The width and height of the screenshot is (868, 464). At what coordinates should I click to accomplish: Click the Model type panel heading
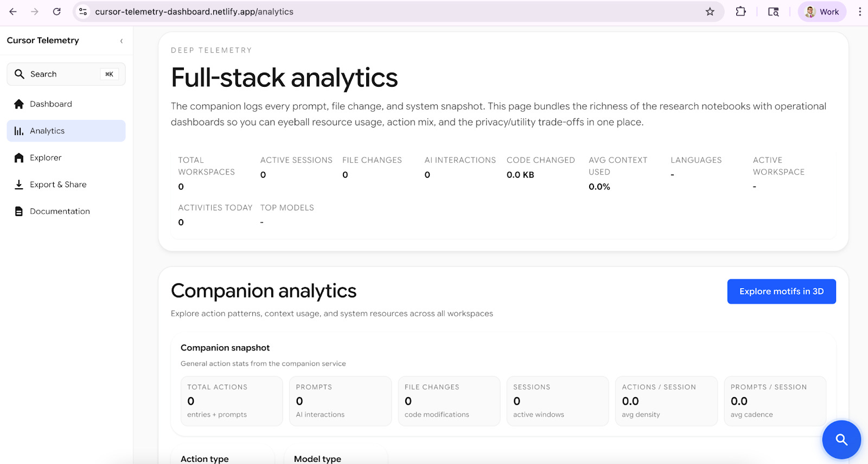317,459
